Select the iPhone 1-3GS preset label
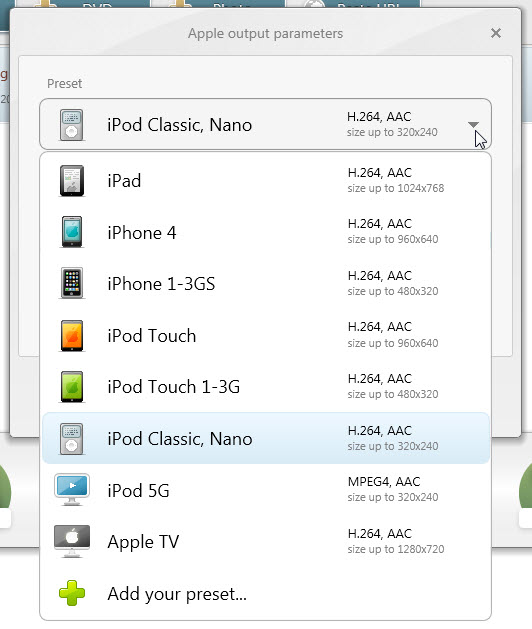532x629 pixels. pos(161,284)
